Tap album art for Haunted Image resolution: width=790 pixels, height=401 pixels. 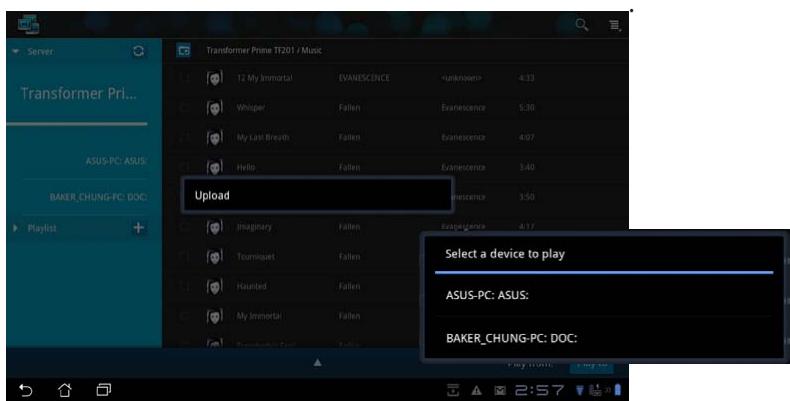click(215, 287)
